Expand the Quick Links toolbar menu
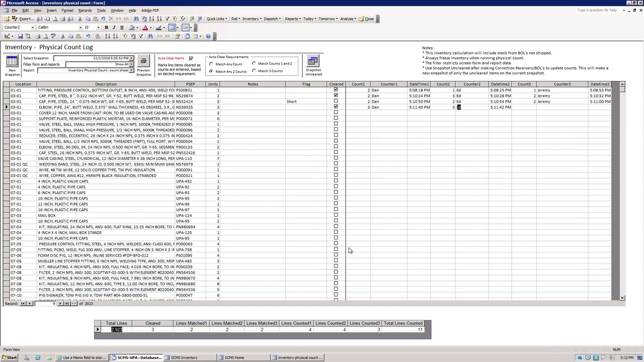The image size is (644, 362). 217,19
